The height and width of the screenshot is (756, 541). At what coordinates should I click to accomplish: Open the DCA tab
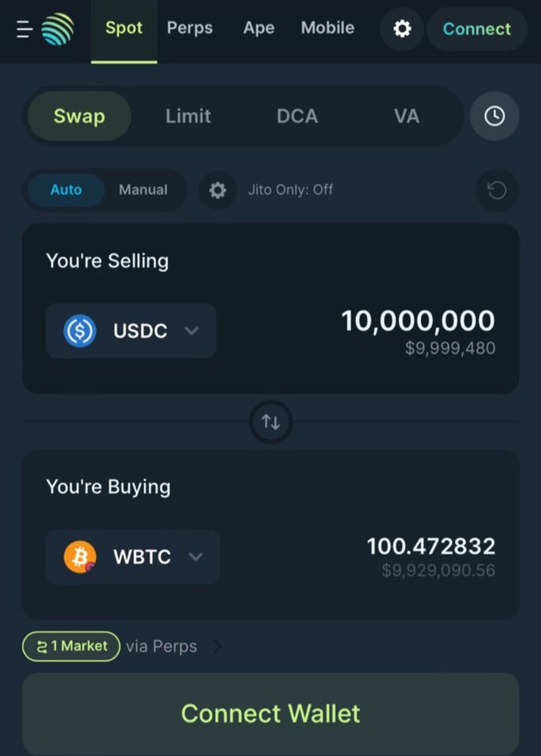[297, 116]
